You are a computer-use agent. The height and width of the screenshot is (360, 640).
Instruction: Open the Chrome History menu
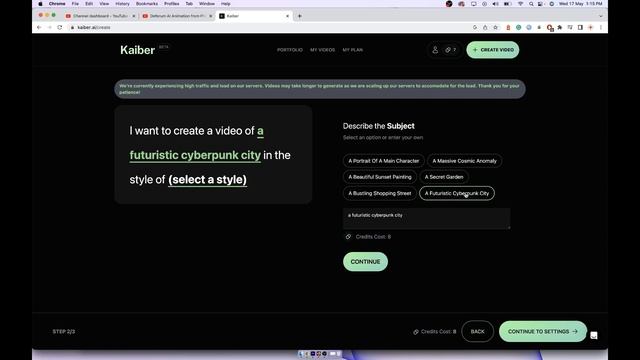122,4
